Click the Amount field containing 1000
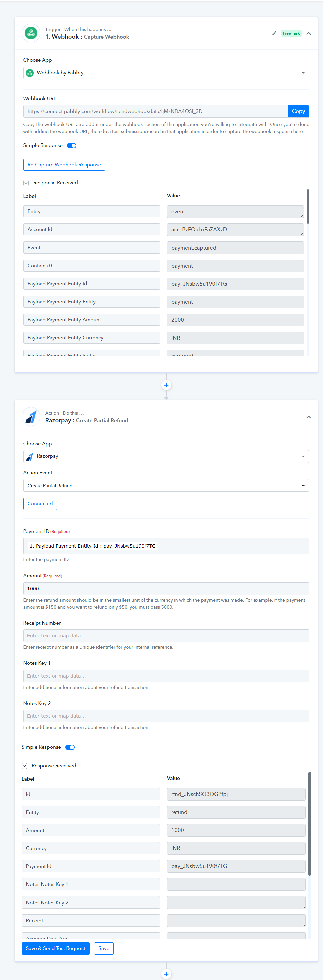 (166, 589)
